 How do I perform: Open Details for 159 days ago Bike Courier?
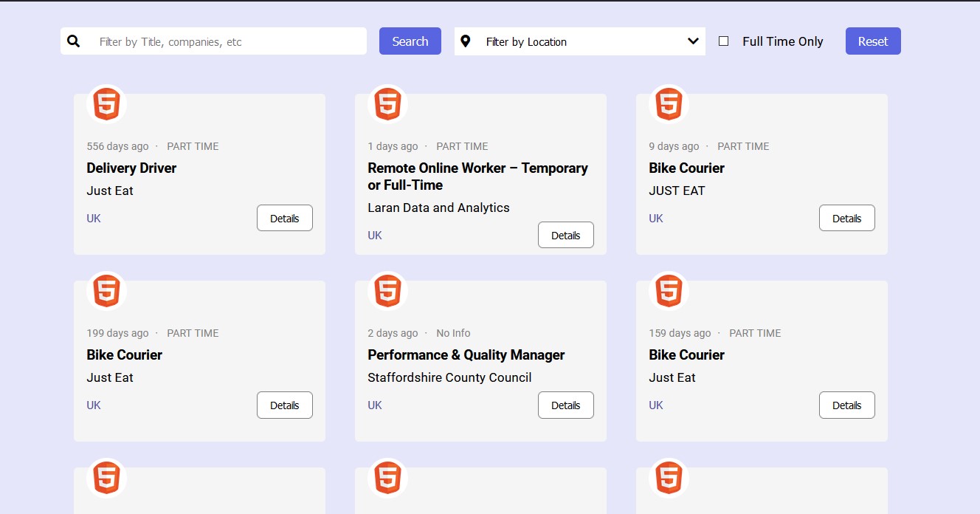point(847,405)
